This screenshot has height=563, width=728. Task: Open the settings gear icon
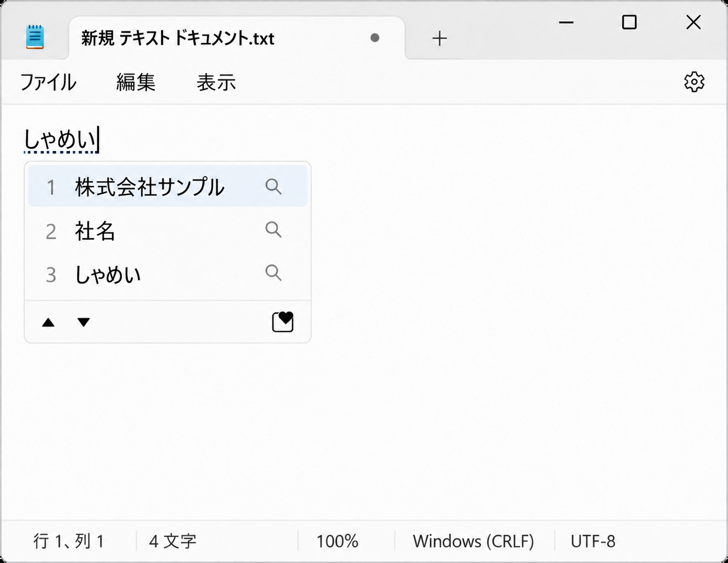694,82
